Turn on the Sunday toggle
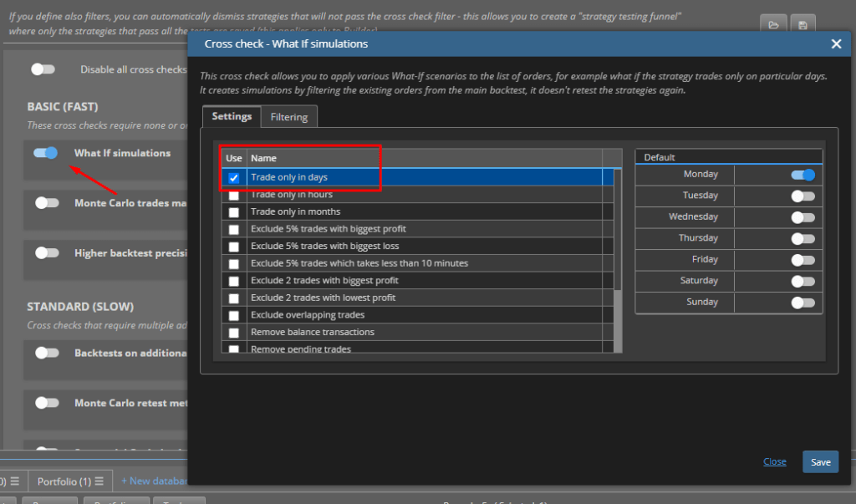 [x=802, y=302]
